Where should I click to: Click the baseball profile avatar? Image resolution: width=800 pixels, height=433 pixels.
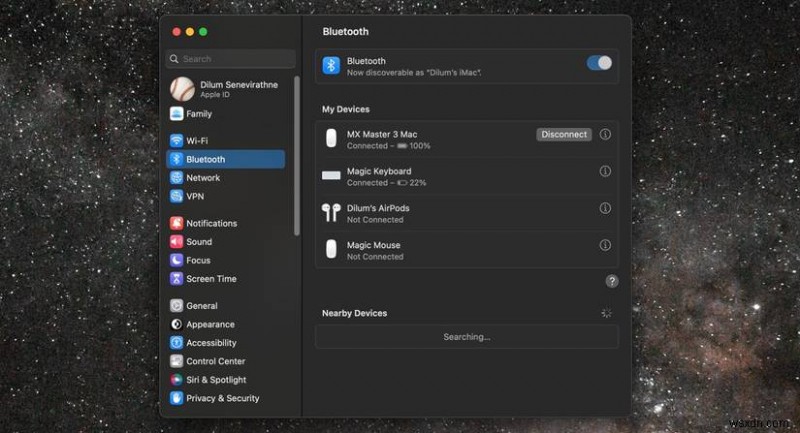[183, 89]
